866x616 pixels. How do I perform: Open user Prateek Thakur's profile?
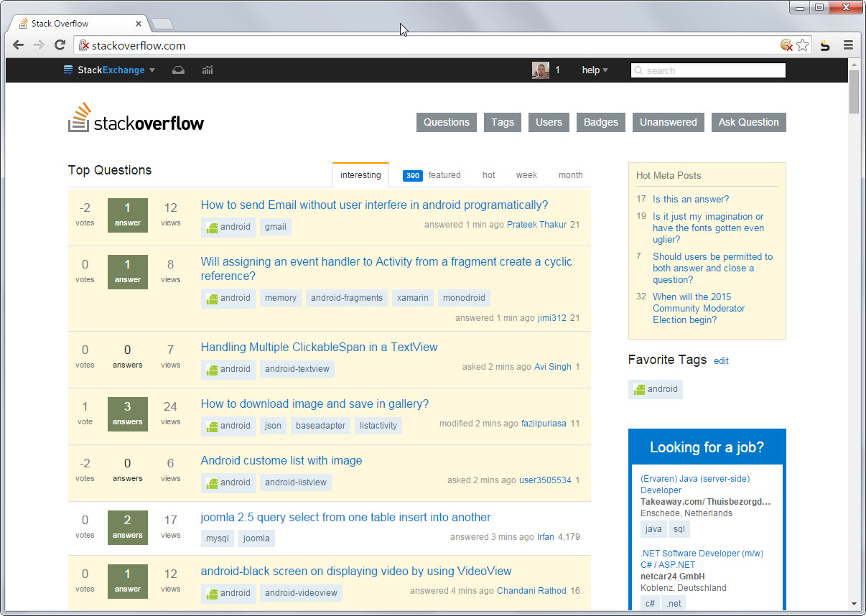536,225
